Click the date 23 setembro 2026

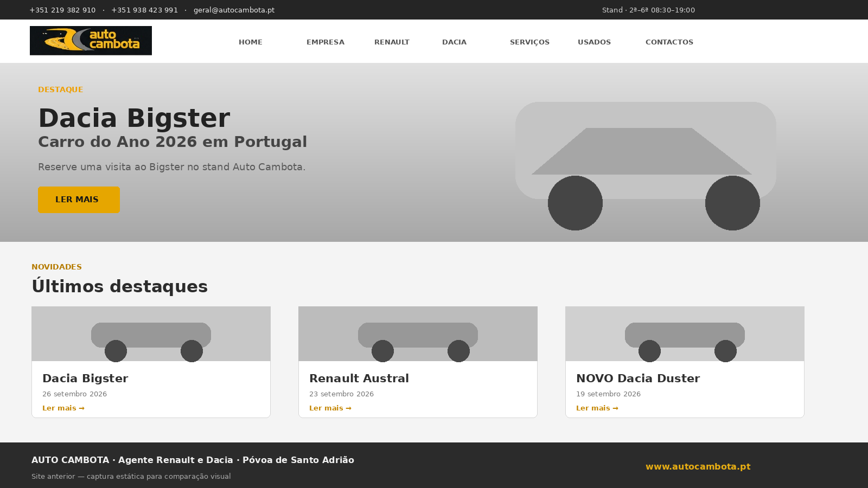[342, 394]
